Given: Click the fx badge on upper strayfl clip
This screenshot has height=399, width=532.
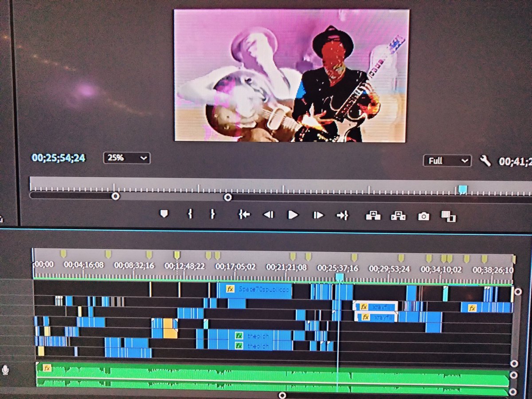Looking at the screenshot, I should (x=364, y=307).
